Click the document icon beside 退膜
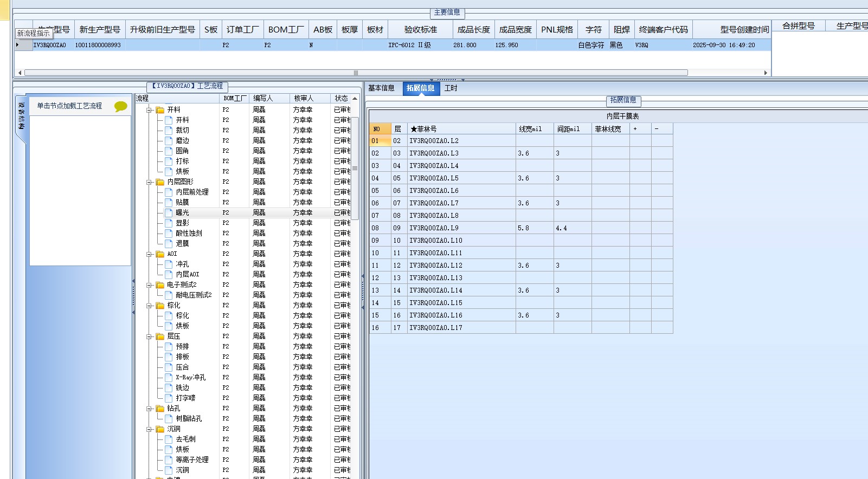 tap(169, 243)
